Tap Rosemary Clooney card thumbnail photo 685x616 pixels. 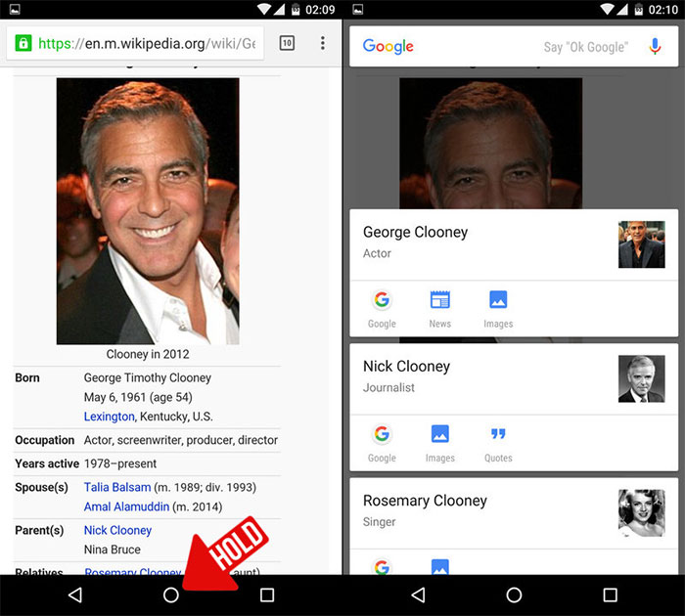coord(641,512)
